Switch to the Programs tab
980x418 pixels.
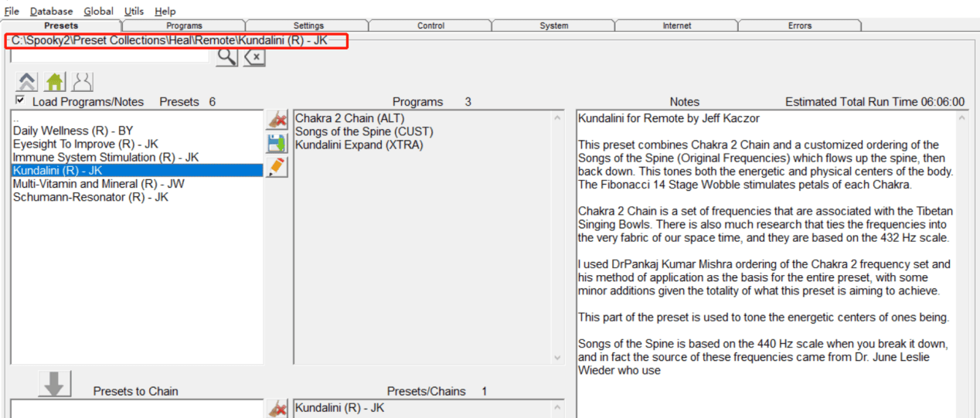[184, 25]
